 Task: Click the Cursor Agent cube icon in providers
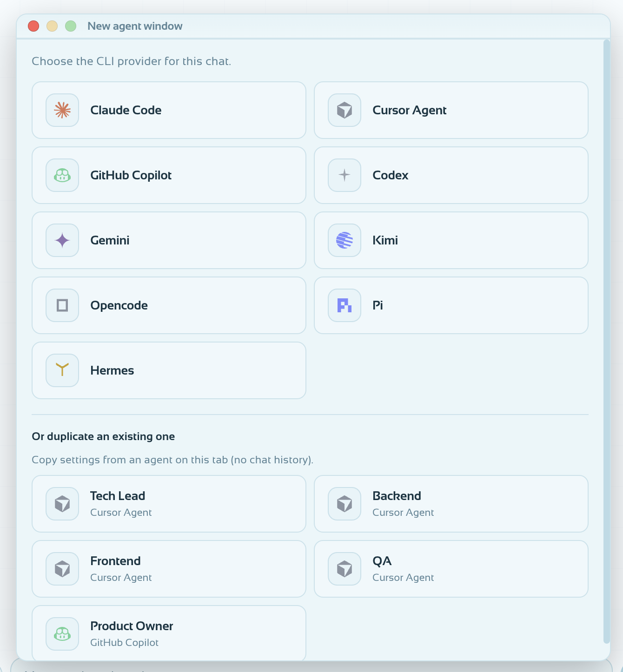coord(345,110)
